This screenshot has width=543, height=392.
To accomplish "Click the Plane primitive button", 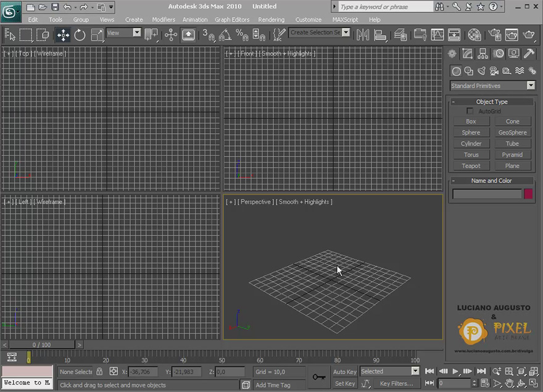I will click(x=513, y=166).
